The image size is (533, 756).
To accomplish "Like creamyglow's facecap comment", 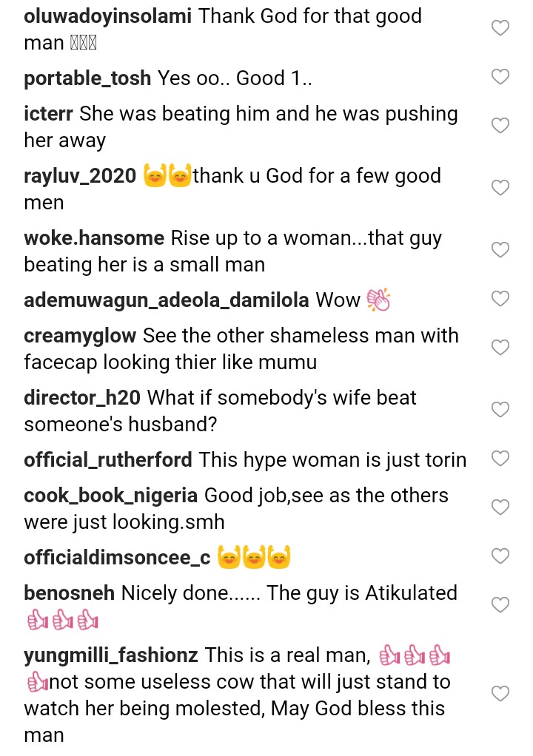I will click(500, 348).
